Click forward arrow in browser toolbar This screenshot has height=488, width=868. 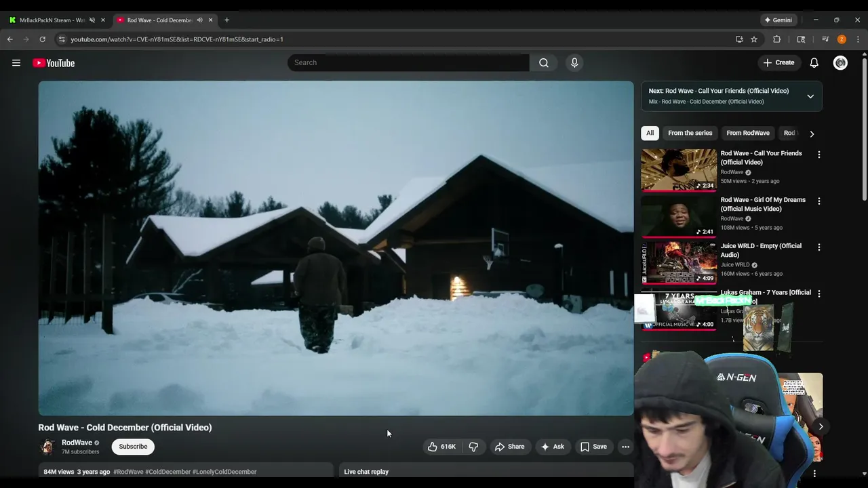(x=26, y=39)
